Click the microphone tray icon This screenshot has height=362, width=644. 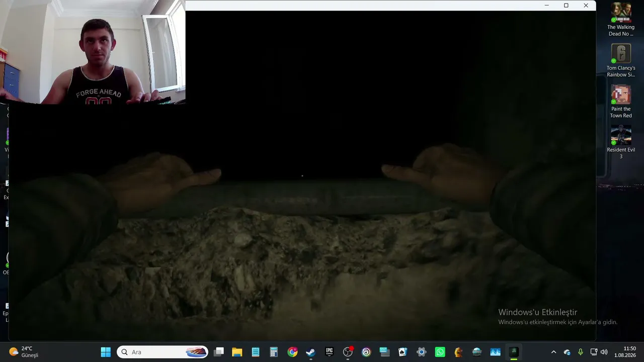point(580,352)
